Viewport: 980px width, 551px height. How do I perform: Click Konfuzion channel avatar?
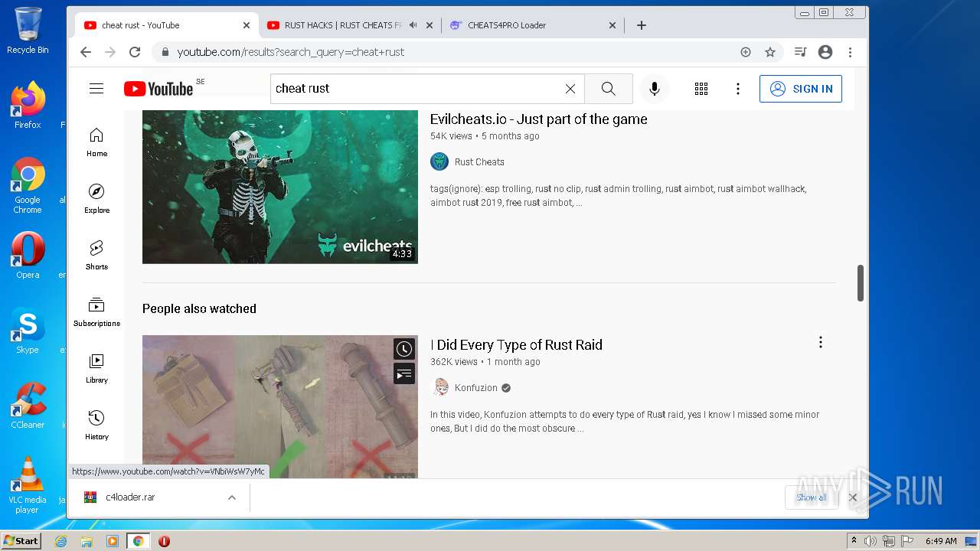click(x=439, y=387)
